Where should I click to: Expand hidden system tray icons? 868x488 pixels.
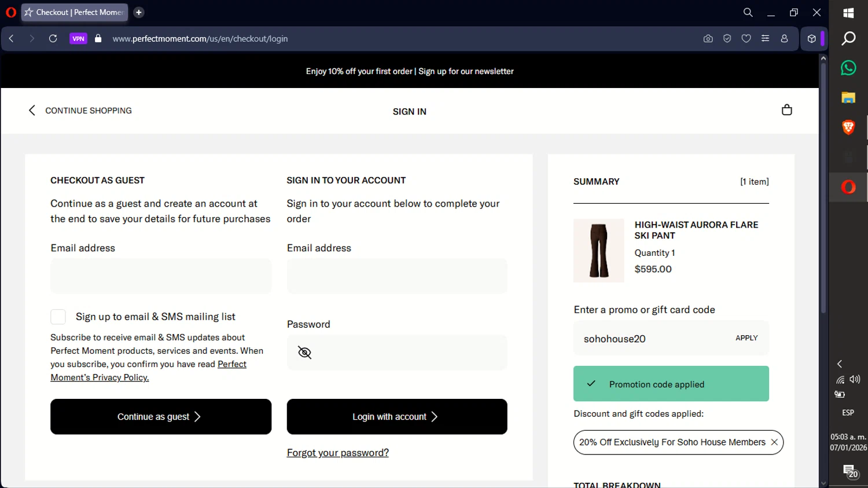(840, 364)
